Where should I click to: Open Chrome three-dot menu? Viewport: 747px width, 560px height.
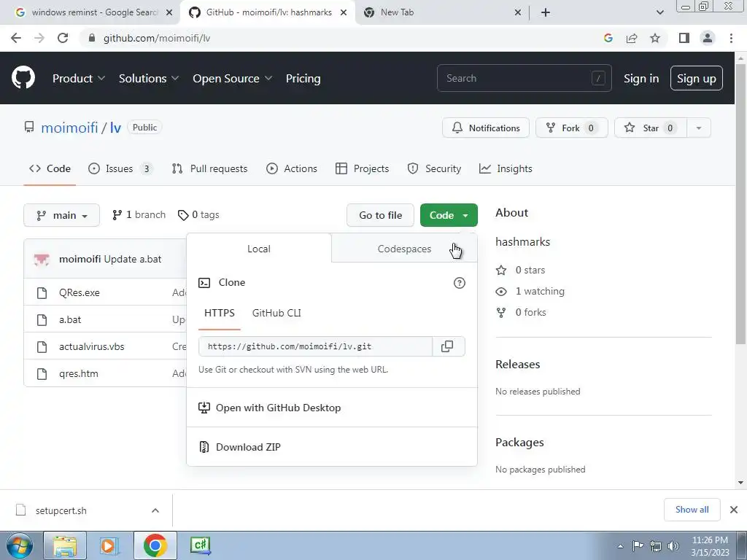(x=731, y=38)
